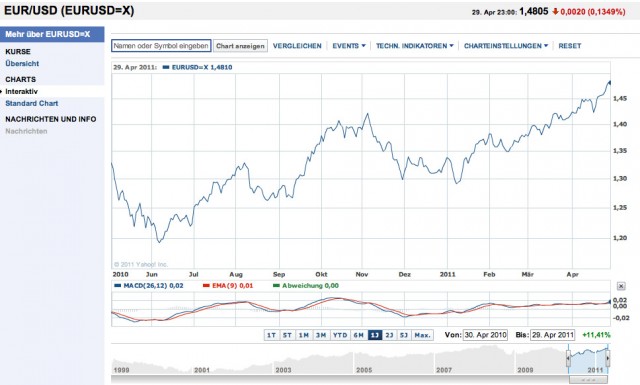640x385 pixels.
Task: Click the red down-arrow change indicator
Action: (555, 11)
